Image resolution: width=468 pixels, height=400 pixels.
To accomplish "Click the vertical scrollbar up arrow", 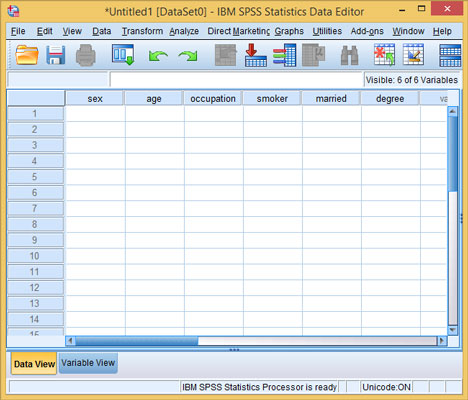I will (452, 111).
